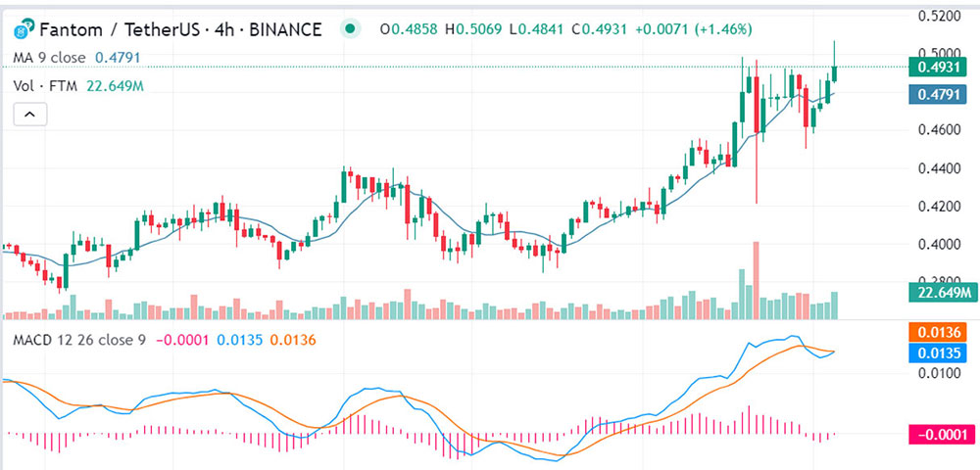Click the +0.0071 (+1.46%) change value
Viewport: 980px width, 470px height.
[694, 28]
